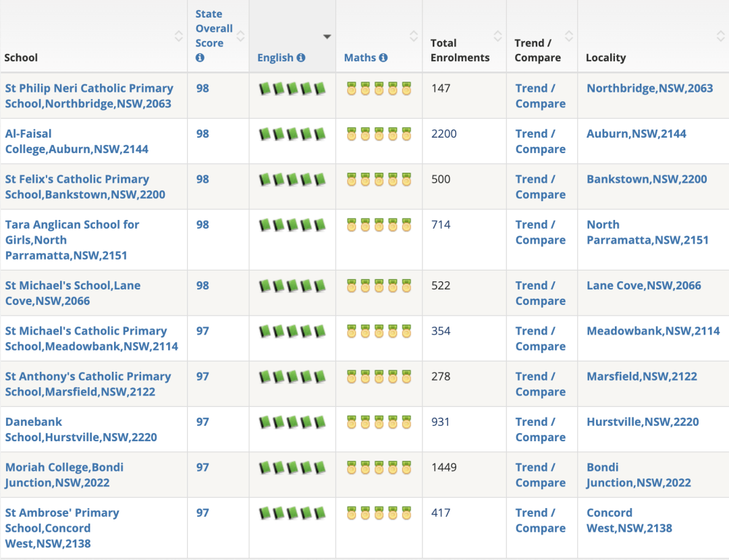Open Trend / Compare for Danebank School
The image size is (729, 560).
(x=540, y=430)
